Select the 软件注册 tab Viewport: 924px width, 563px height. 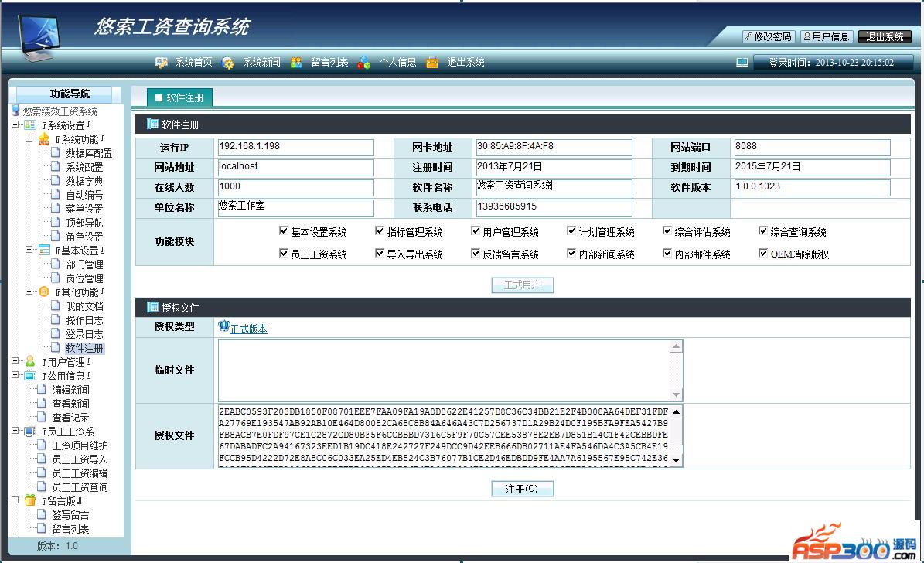(x=179, y=98)
